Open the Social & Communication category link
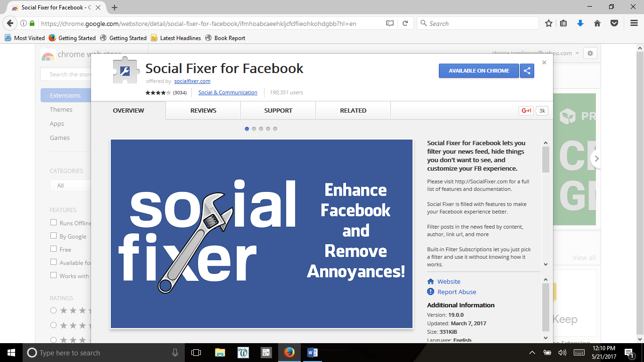 coord(228,92)
